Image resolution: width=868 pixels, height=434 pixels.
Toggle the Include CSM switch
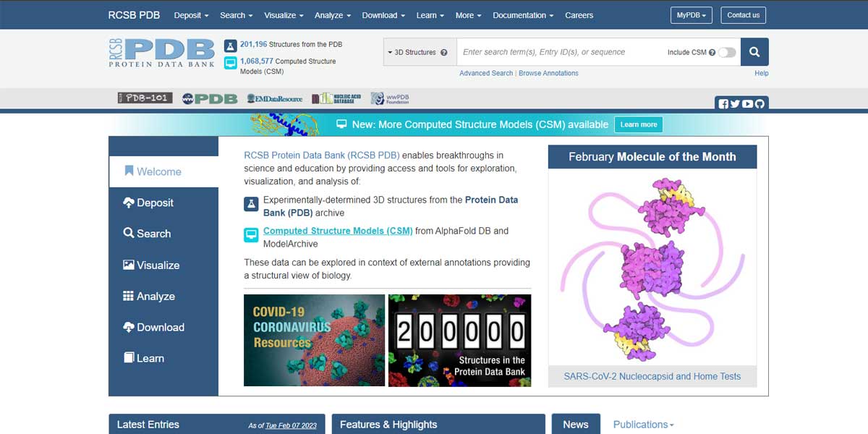point(727,52)
